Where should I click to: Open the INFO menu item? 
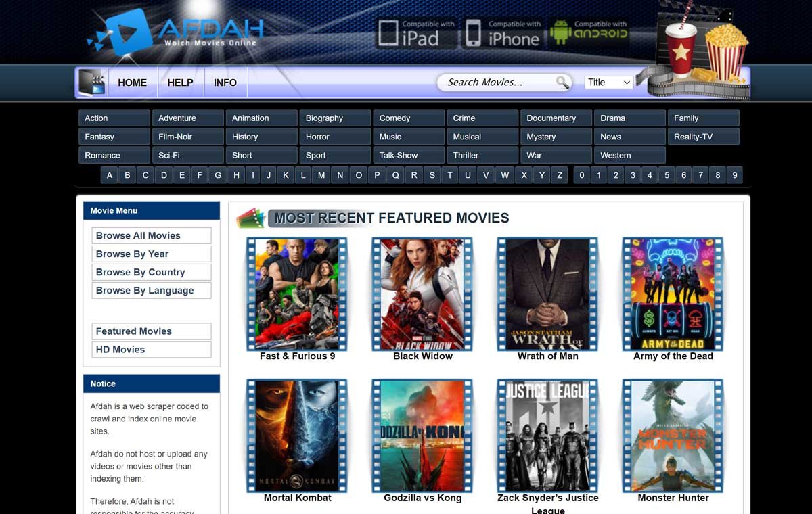(x=225, y=82)
